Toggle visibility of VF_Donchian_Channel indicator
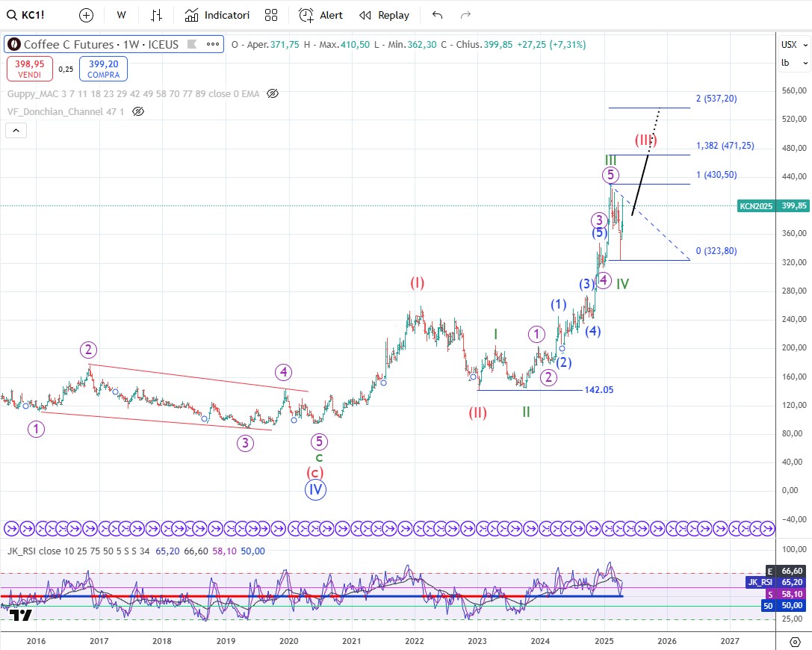Viewport: 812px width, 650px height. pos(138,111)
